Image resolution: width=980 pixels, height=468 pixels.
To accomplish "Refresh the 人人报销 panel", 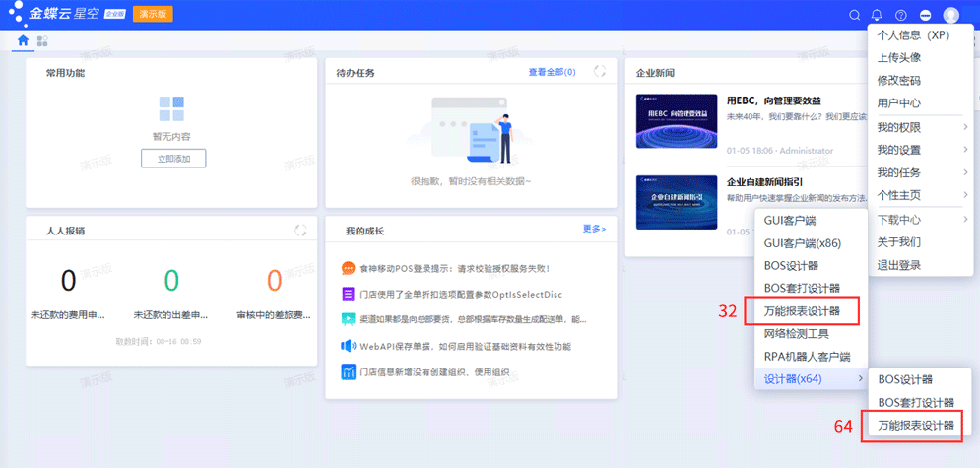I will [300, 230].
